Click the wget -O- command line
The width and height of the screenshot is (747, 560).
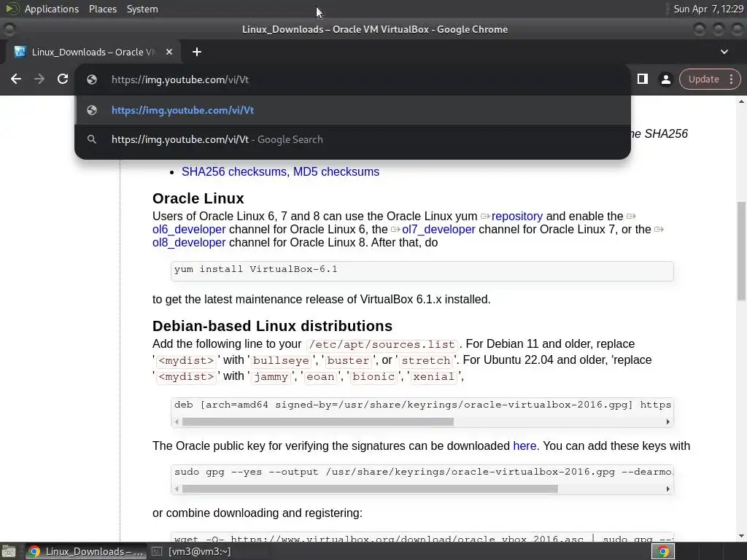[422, 539]
